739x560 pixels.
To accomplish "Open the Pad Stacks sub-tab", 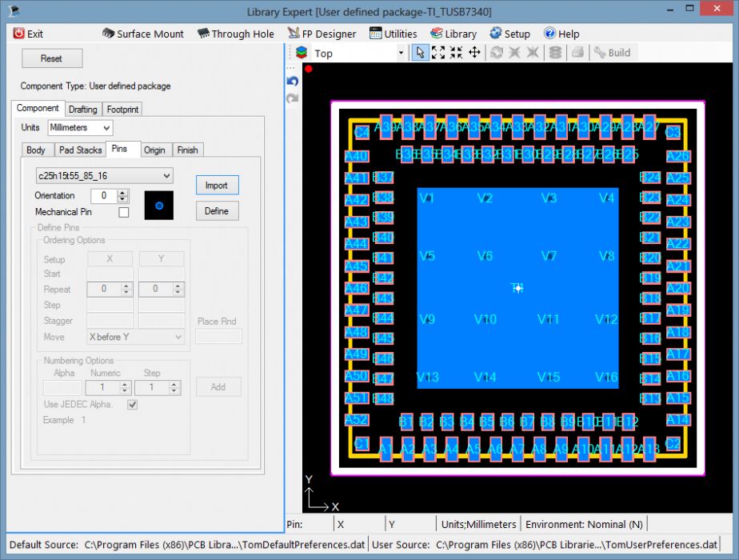I will (80, 150).
